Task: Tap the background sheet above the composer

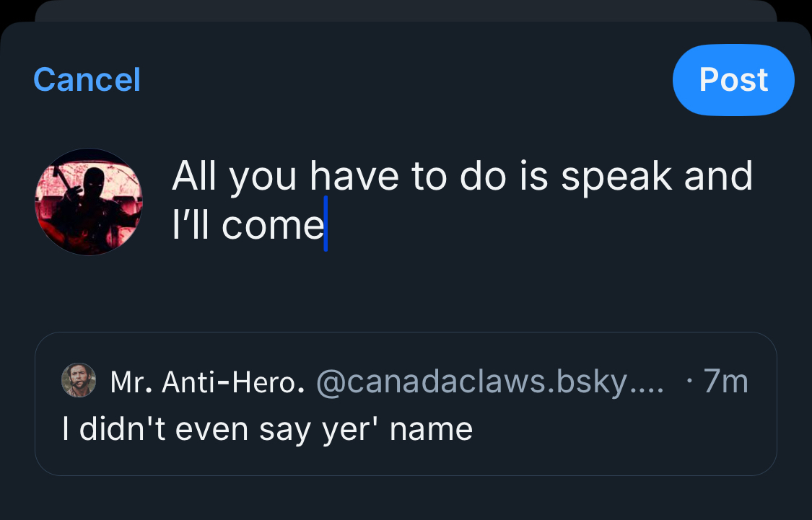Action: coord(404,10)
